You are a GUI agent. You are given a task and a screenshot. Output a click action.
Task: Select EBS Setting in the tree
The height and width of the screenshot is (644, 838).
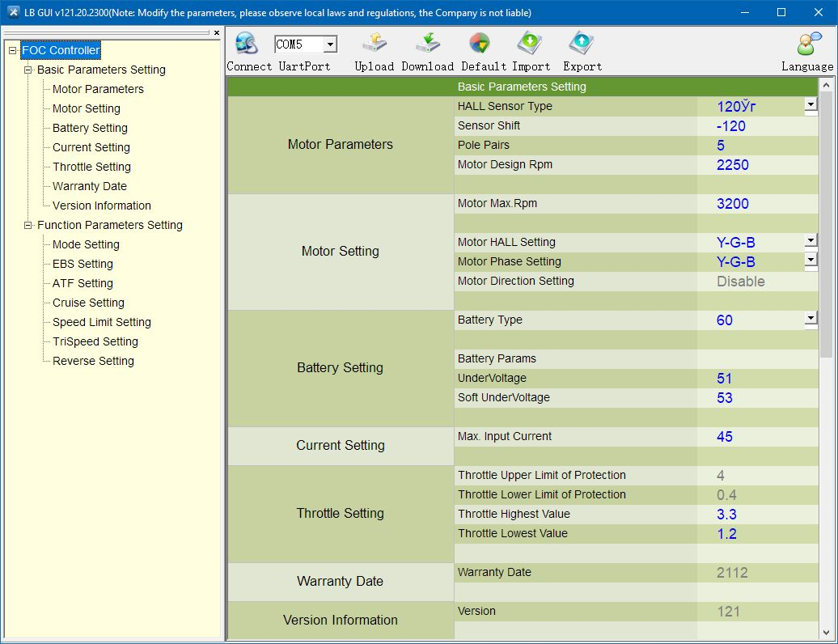[x=83, y=264]
